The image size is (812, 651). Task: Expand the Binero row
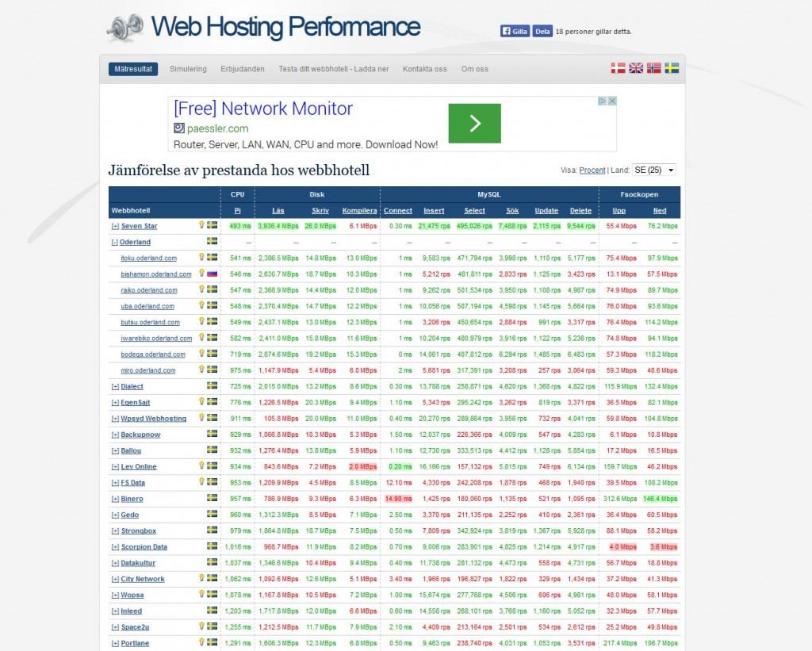(115, 499)
